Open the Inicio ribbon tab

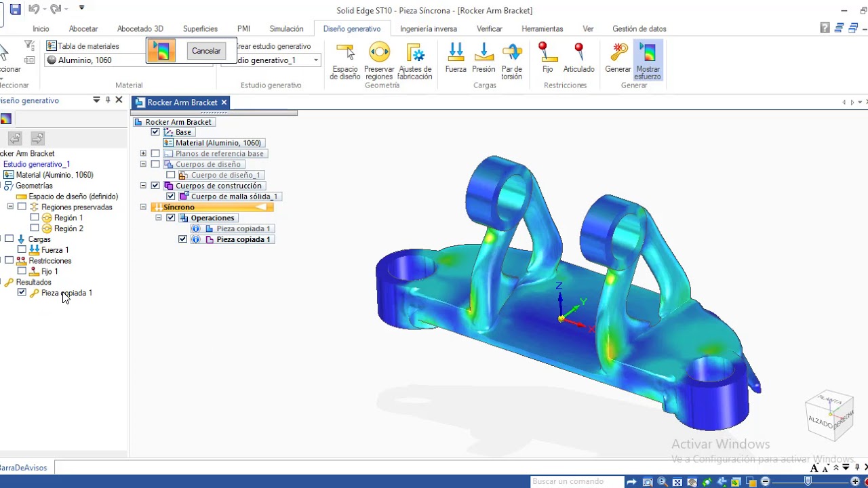click(x=41, y=29)
